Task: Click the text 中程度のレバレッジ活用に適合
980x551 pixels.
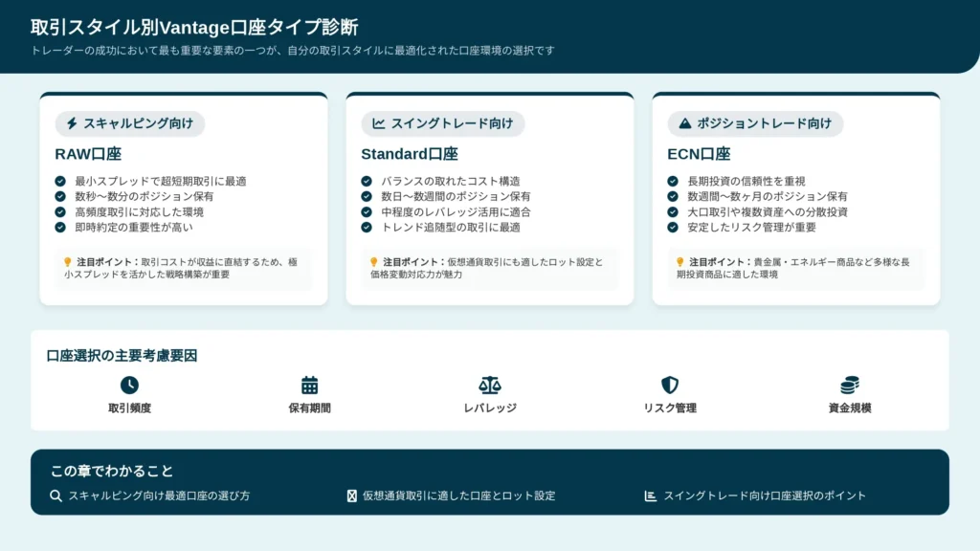Action: (x=457, y=211)
